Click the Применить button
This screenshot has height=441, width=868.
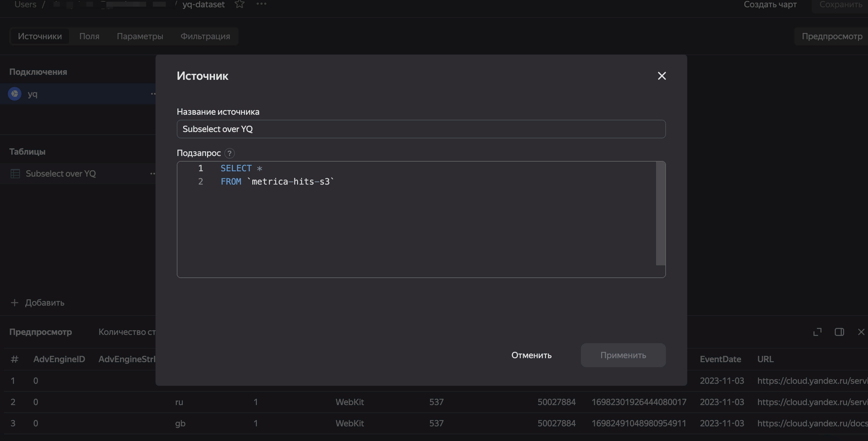(x=623, y=355)
